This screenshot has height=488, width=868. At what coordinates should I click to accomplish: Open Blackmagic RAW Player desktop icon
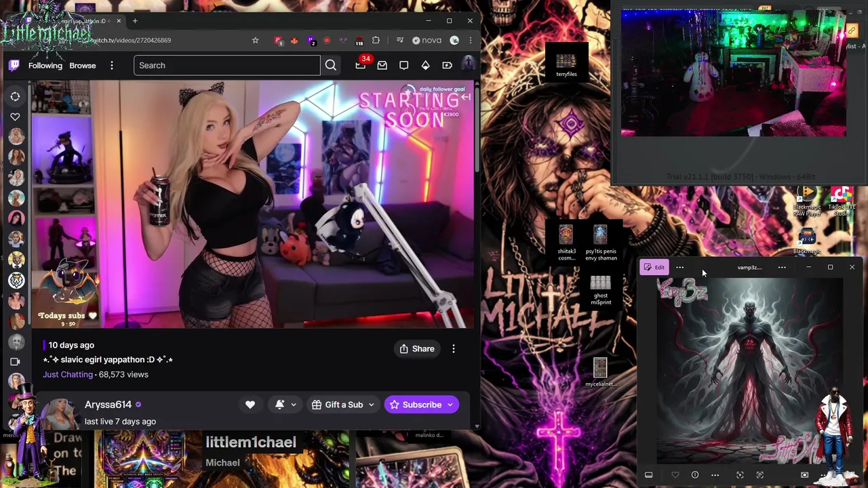pyautogui.click(x=806, y=202)
